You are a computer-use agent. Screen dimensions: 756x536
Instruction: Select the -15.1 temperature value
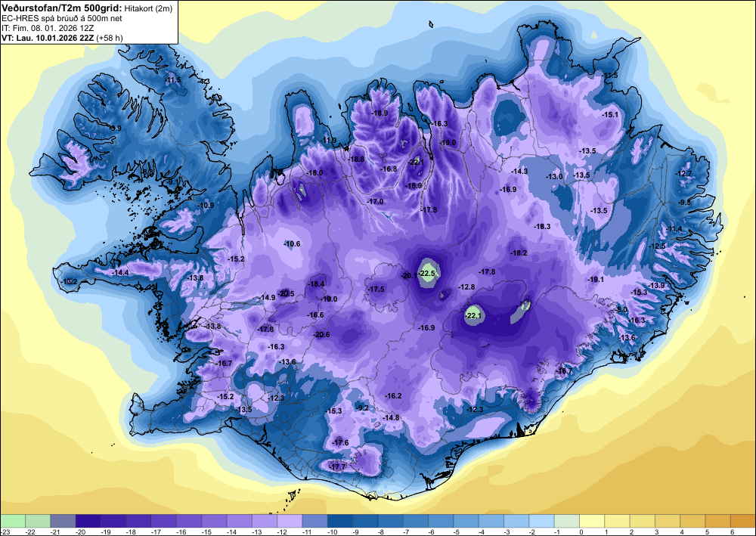pos(610,114)
